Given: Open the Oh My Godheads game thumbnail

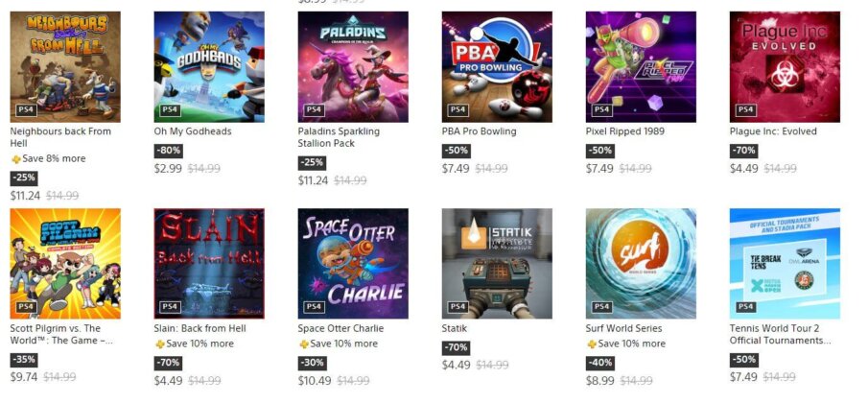Looking at the screenshot, I should [x=209, y=67].
